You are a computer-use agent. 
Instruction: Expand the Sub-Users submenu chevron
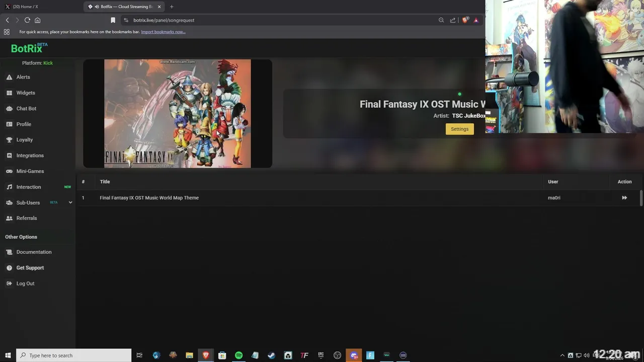click(x=70, y=203)
